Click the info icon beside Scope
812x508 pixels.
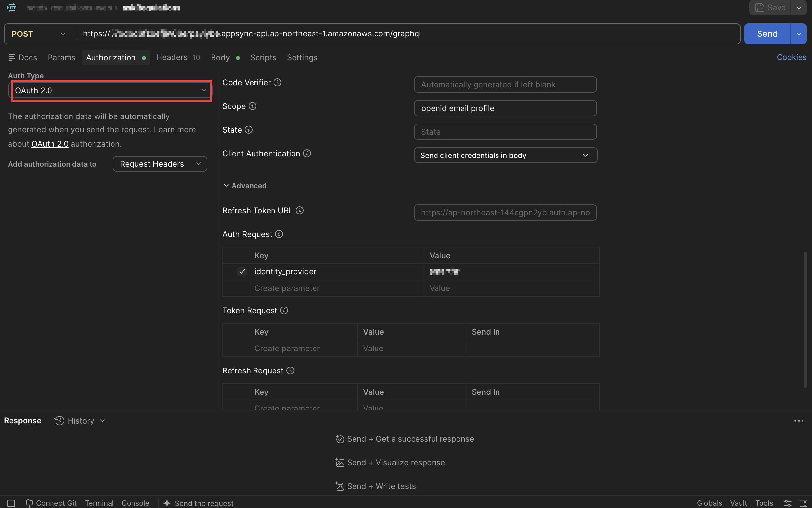(x=253, y=106)
